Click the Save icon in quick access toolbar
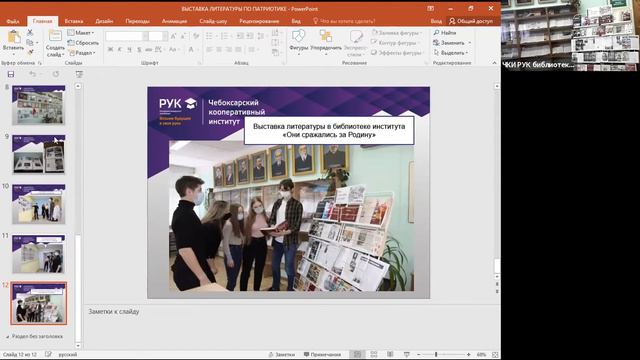 click(x=11, y=74)
